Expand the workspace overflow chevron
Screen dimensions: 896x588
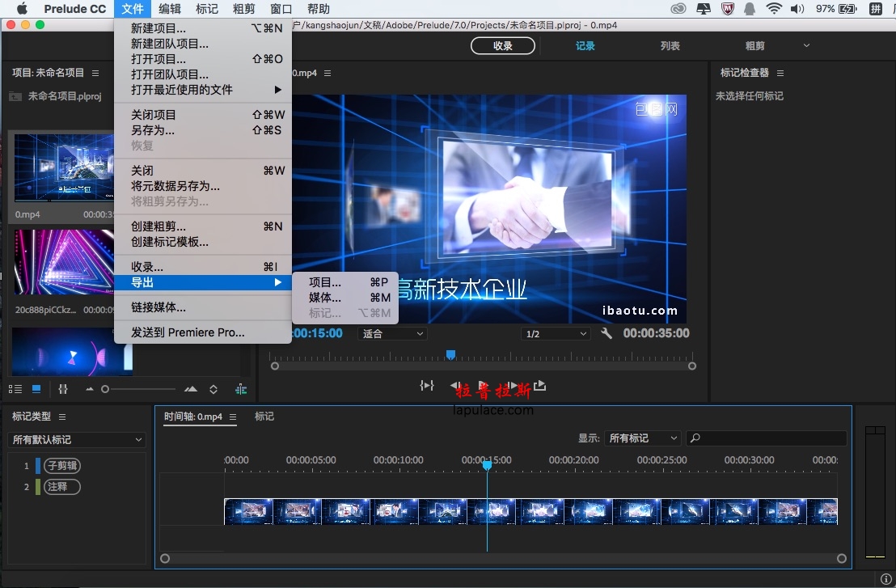point(806,46)
